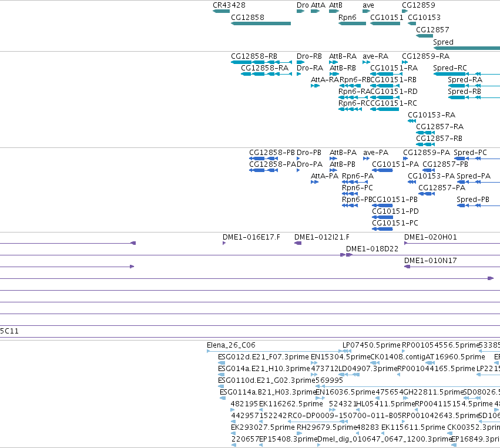Select the Spred gene feature
This screenshot has height=448, width=500.
(467, 48)
